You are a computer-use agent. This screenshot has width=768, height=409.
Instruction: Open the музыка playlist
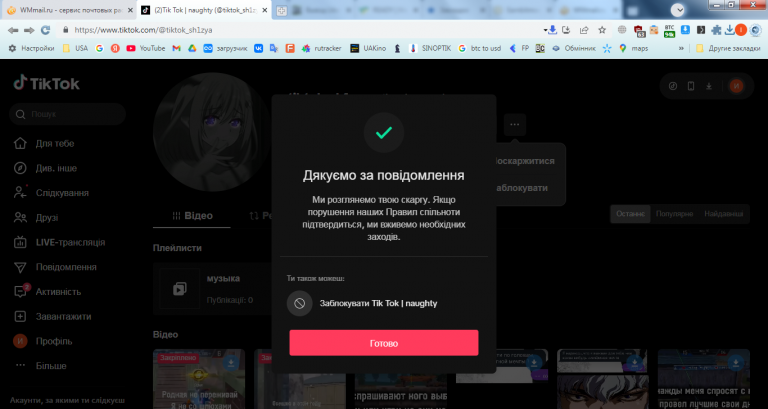click(212, 289)
